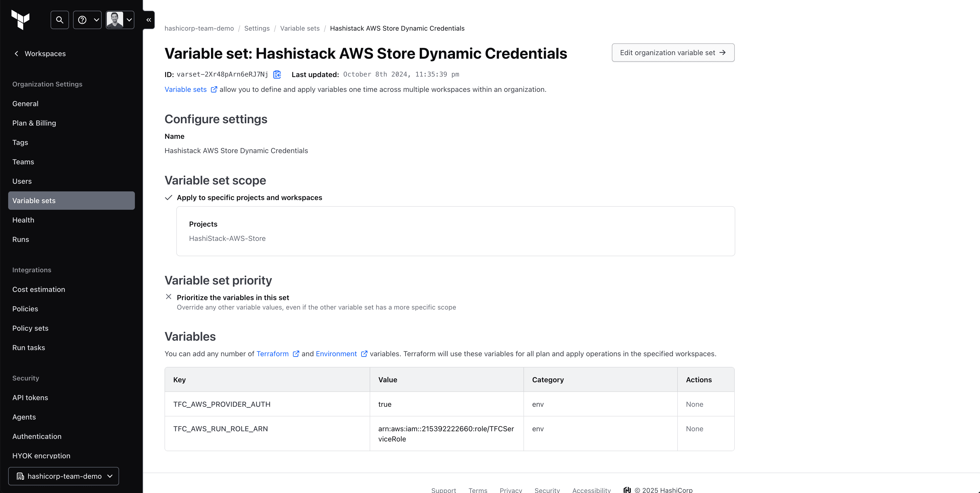This screenshot has width=980, height=493.
Task: Navigate to Variable sets via the breadcrumb
Action: (x=299, y=28)
